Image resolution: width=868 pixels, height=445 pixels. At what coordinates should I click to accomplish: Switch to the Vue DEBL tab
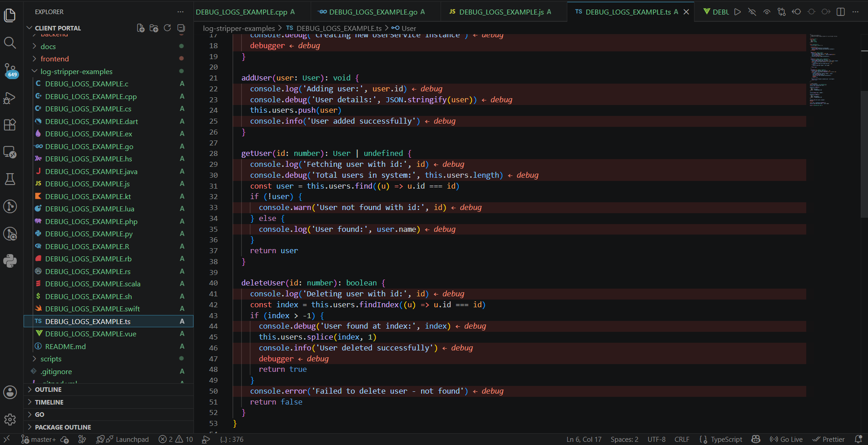[x=715, y=12]
